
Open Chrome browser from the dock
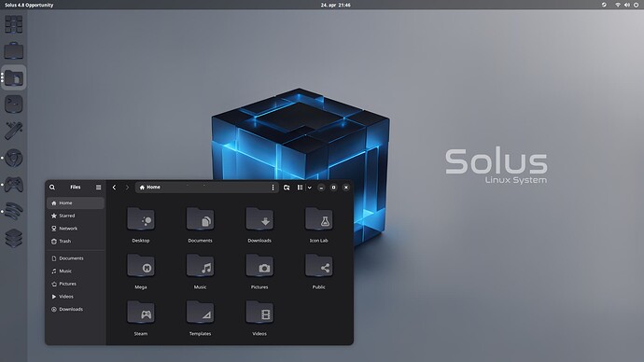[14, 158]
